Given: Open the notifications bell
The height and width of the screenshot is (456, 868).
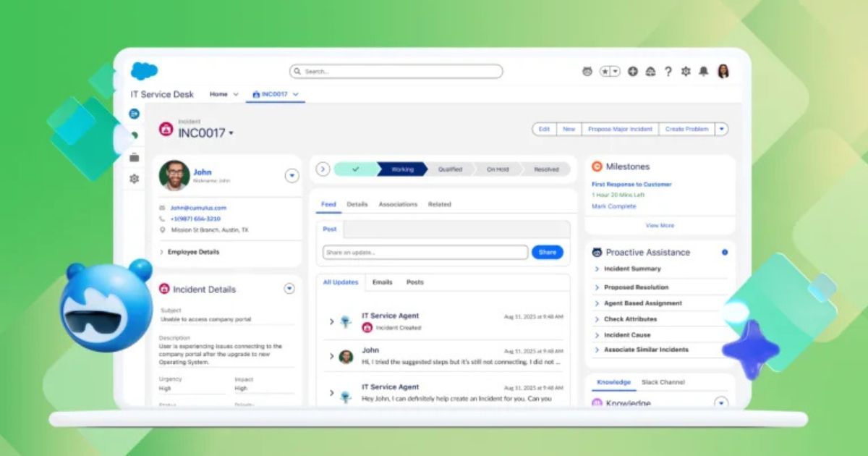Looking at the screenshot, I should [x=703, y=72].
